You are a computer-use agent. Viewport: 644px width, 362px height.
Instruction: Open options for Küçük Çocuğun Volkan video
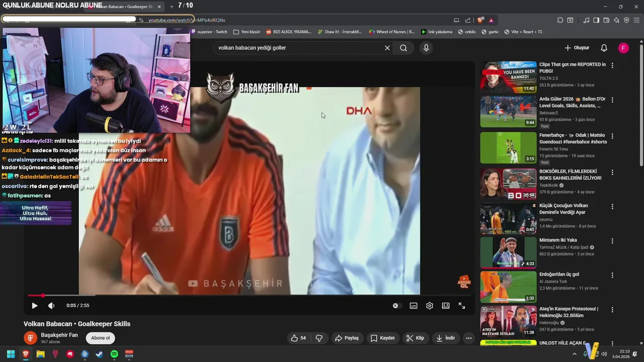pyautogui.click(x=612, y=206)
